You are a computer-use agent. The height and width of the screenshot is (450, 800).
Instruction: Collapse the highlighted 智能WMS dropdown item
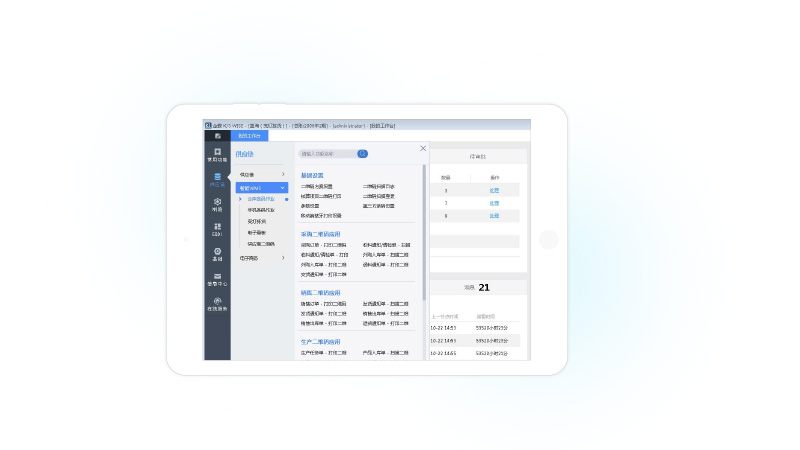click(x=262, y=188)
